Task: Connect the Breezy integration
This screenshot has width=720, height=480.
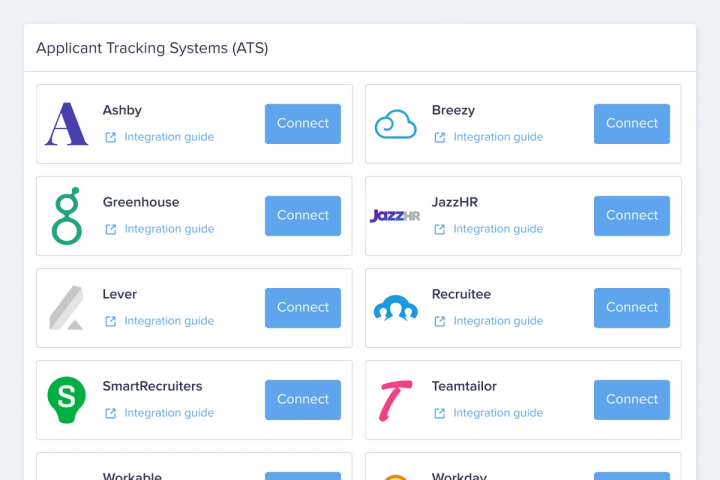Action: click(632, 124)
